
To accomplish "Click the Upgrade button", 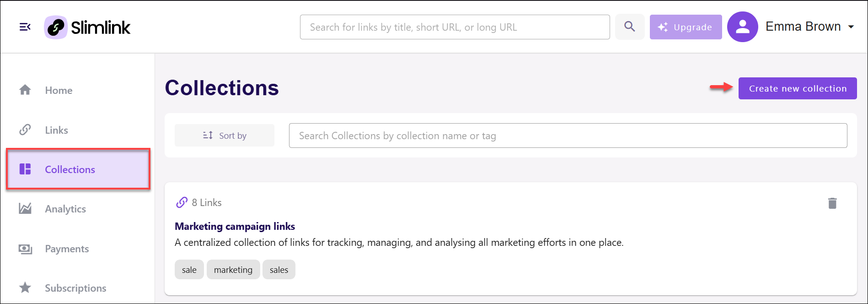I will 686,27.
